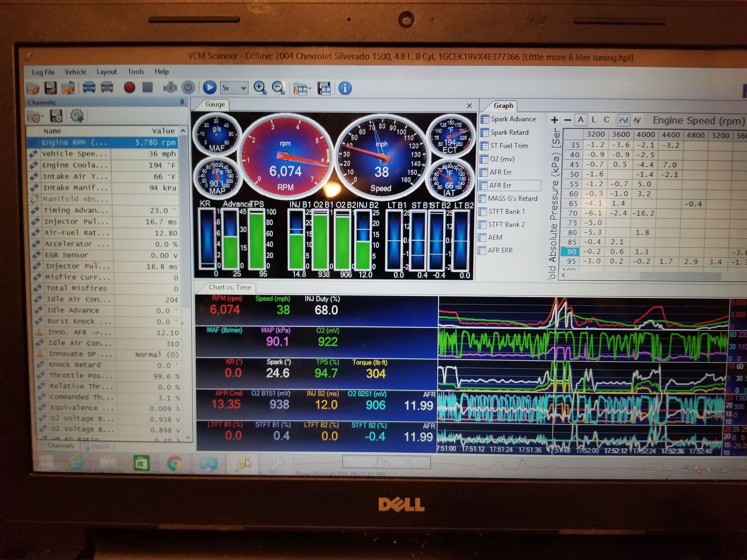Image resolution: width=747 pixels, height=560 pixels.
Task: Open the Vehicle menu
Action: point(75,72)
